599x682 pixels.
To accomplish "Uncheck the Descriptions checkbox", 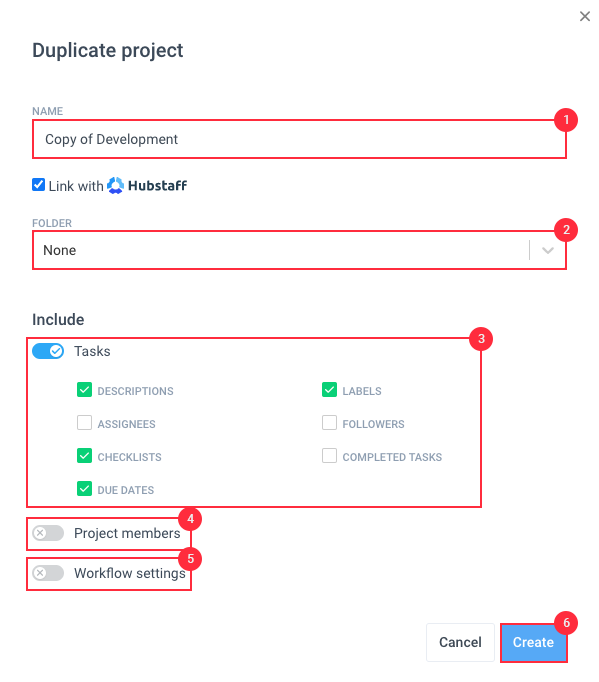I will (84, 390).
